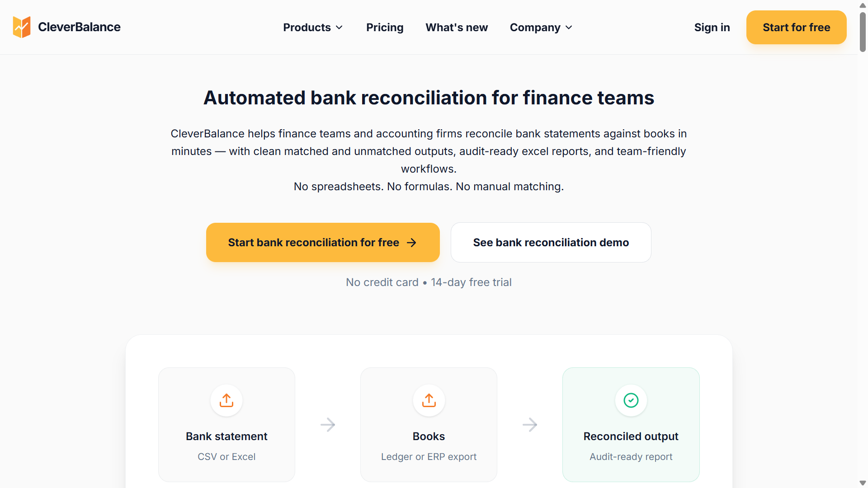
Task: Click the upload icon on Bank statement card
Action: coord(226,400)
